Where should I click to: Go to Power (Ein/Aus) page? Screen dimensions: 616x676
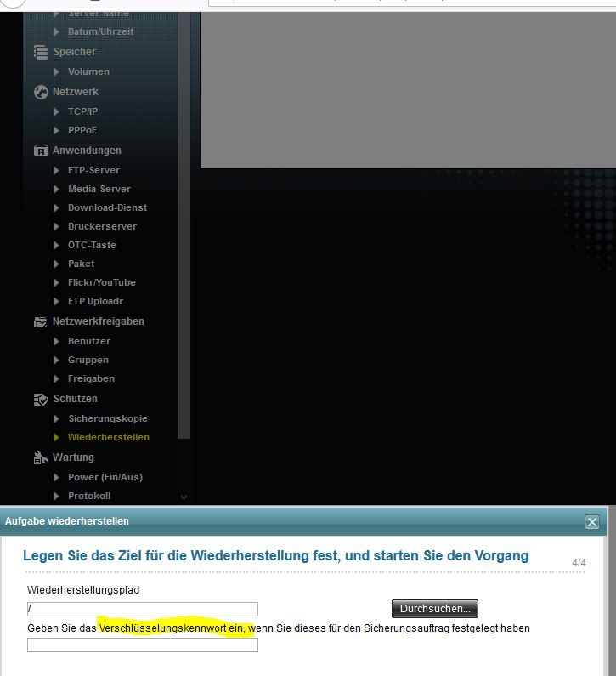point(105,477)
